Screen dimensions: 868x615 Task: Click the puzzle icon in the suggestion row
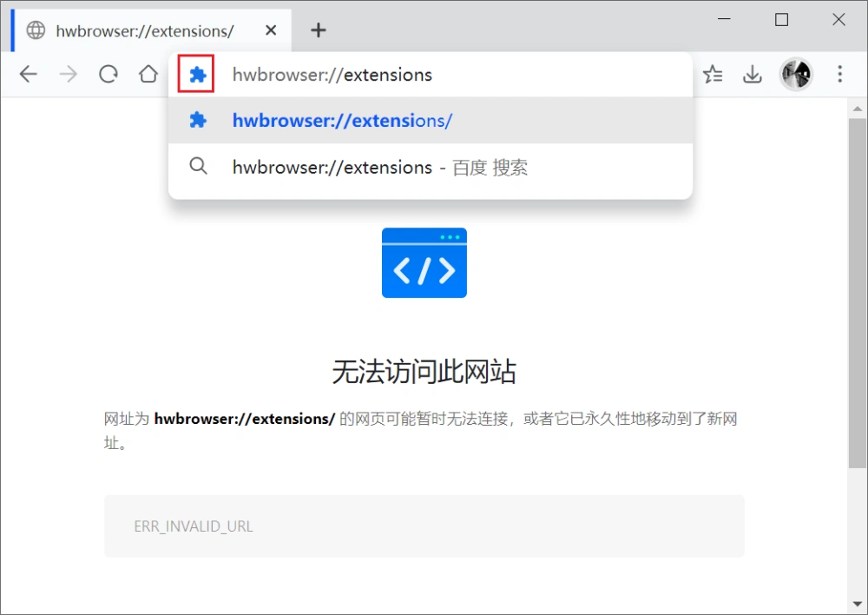198,120
